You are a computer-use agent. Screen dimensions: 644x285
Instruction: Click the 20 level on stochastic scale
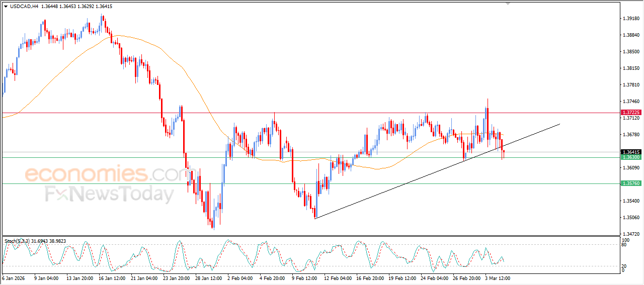coord(624,266)
